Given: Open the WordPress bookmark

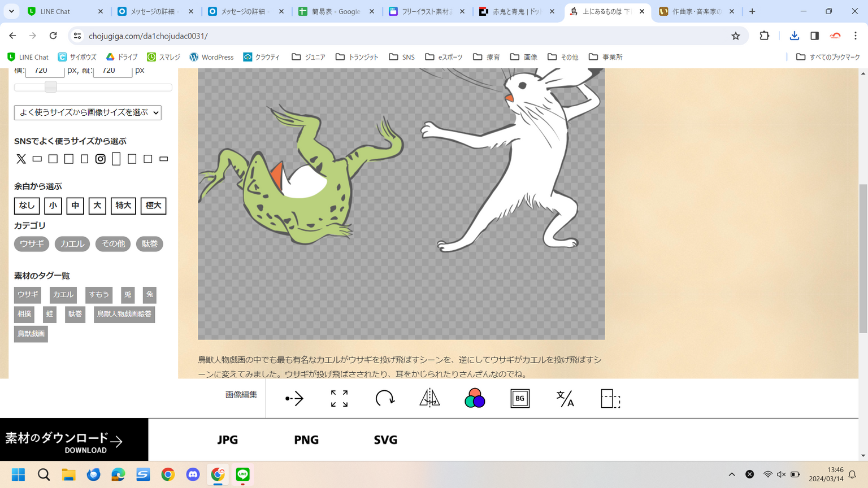Looking at the screenshot, I should point(211,57).
